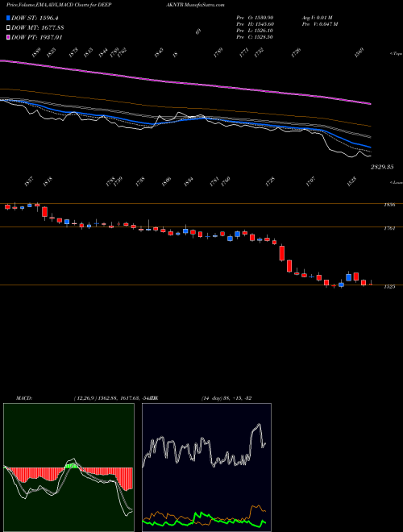Image resolution: width=403 pixels, height=532 pixels.
Task: Click the large red candle of the sharp drop
Action: [282, 253]
